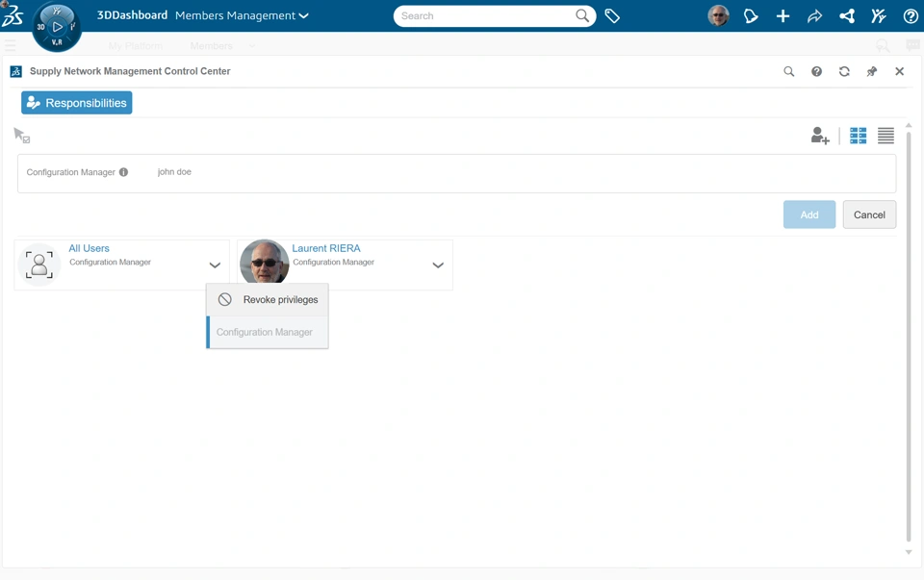Click the dimmed search icon under the top bar

[x=883, y=45]
